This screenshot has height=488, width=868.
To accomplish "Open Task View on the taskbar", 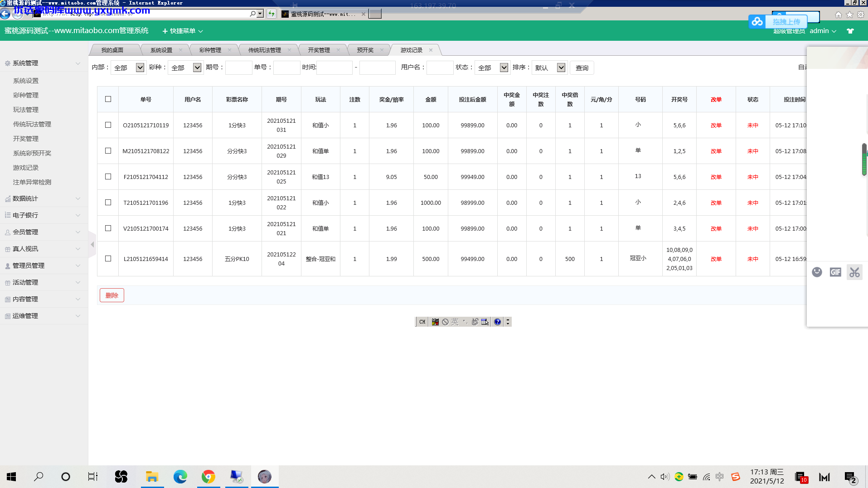I will (93, 477).
